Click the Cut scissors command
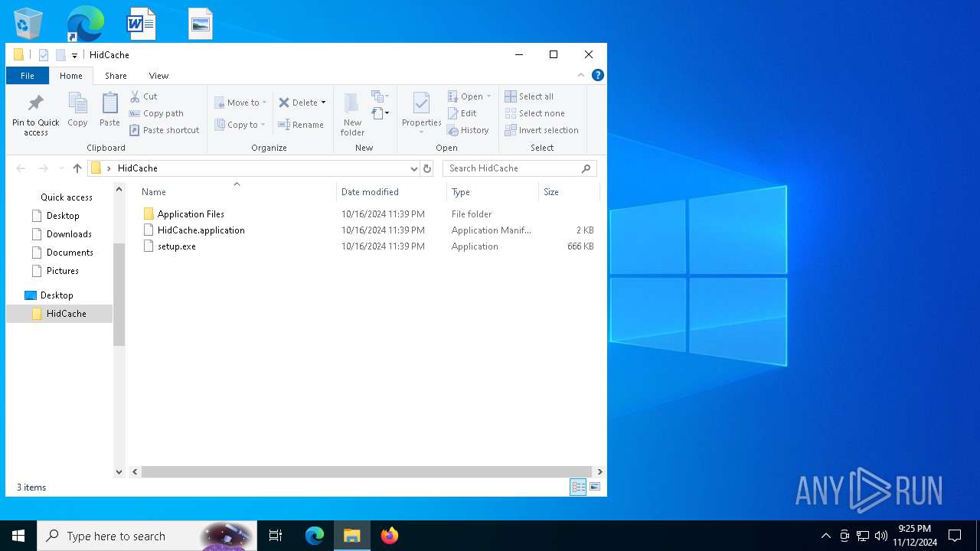Image resolution: width=980 pixels, height=551 pixels. 143,96
